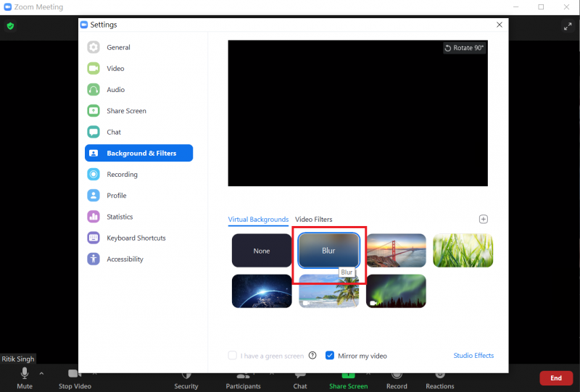This screenshot has height=392, width=580.
Task: Choose the green grass background
Action: point(463,251)
